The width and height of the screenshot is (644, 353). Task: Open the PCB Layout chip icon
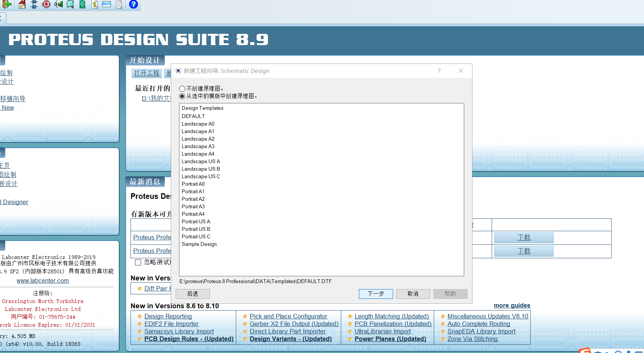[x=46, y=4]
